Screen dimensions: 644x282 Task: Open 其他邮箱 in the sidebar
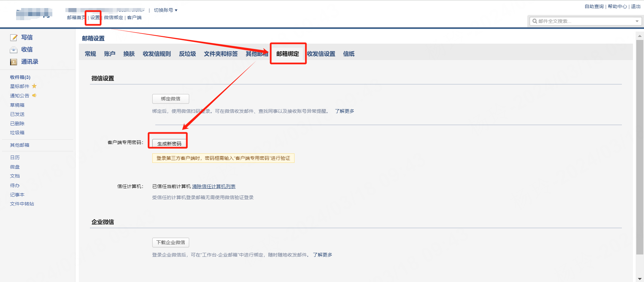coord(20,145)
